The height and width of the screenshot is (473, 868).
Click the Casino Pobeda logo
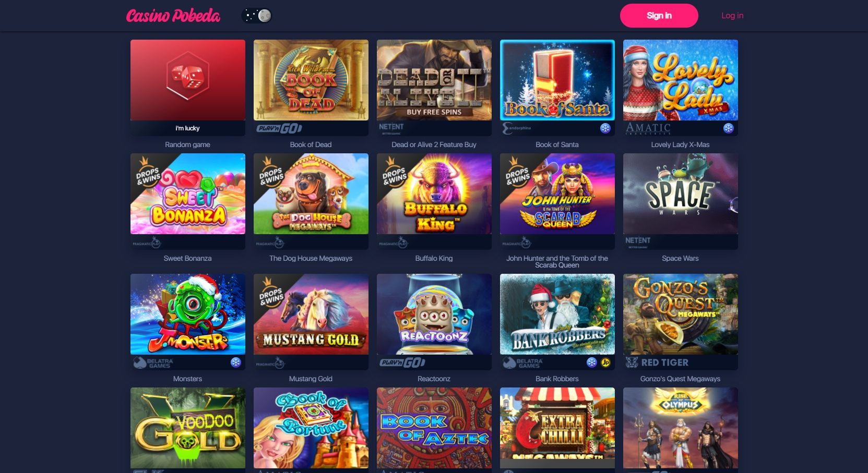(173, 16)
